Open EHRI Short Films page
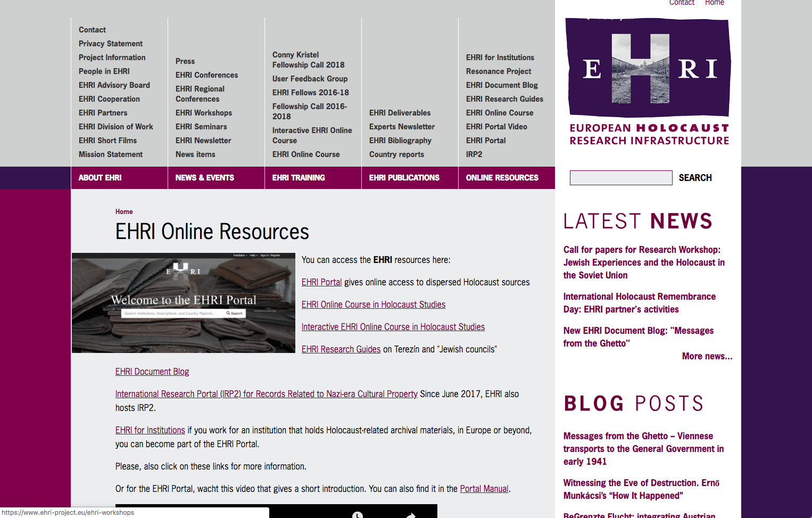The height and width of the screenshot is (518, 812). [x=107, y=141]
